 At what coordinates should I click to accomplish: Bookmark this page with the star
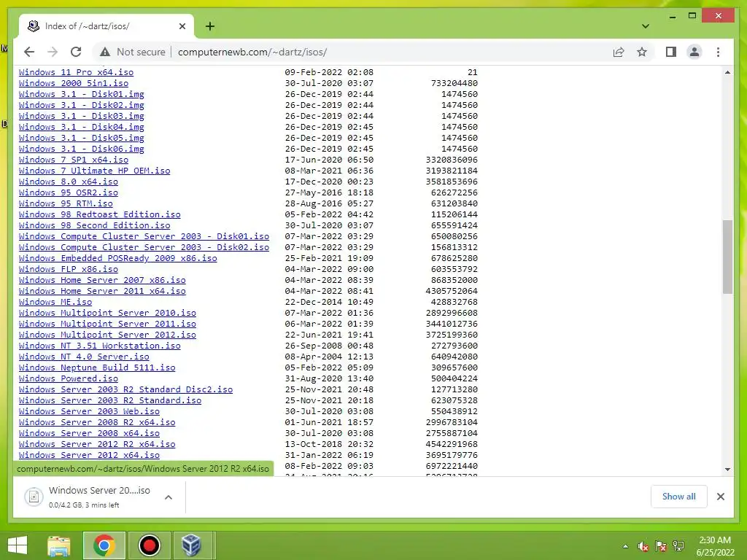tap(642, 52)
